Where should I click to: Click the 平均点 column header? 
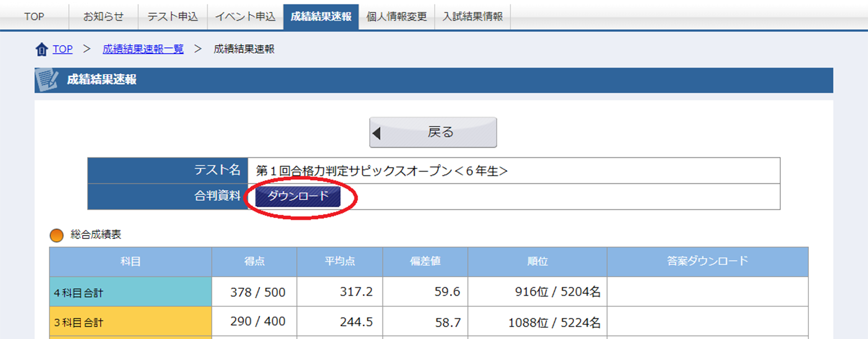[x=340, y=261]
